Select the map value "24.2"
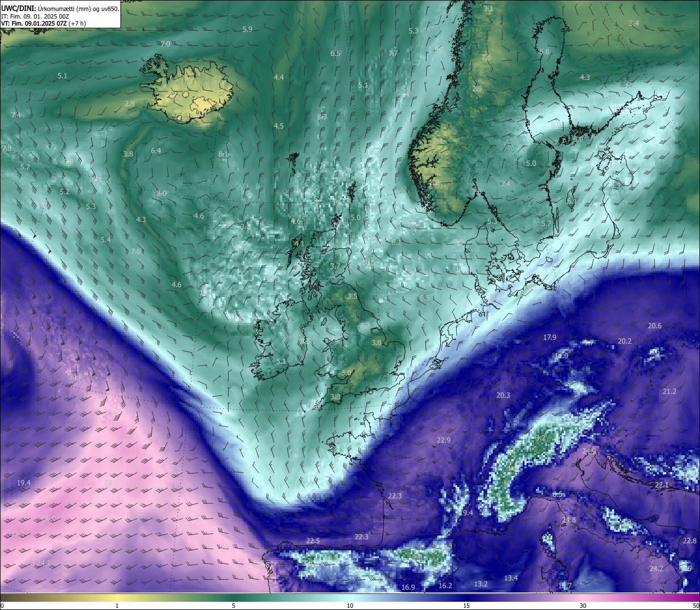Image resolution: width=700 pixels, height=610 pixels. [656, 569]
